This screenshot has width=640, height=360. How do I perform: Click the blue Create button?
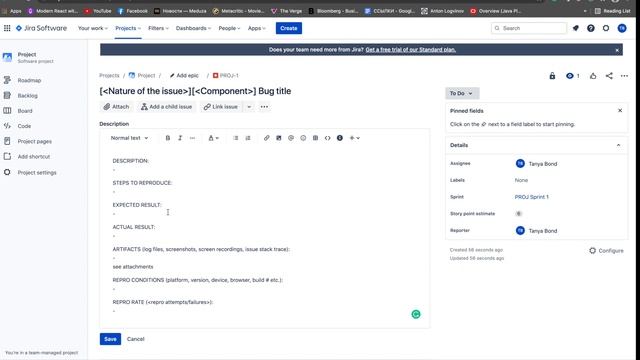click(289, 28)
